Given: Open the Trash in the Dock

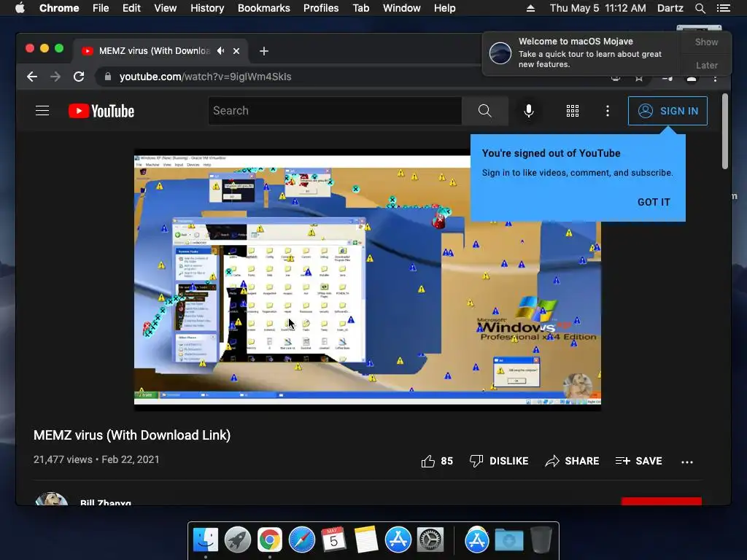Looking at the screenshot, I should [541, 540].
